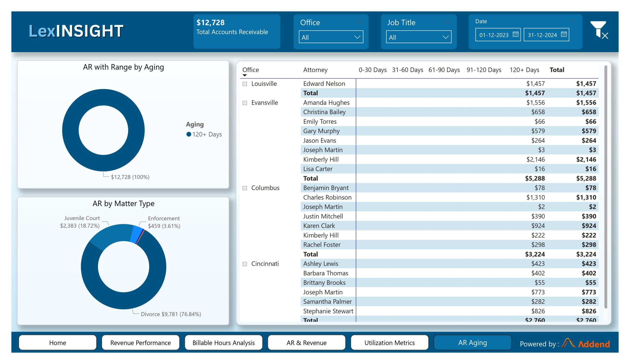Screen dimensions: 630x364
Task: Sort by 61-90 Days column header
Action: coord(444,70)
